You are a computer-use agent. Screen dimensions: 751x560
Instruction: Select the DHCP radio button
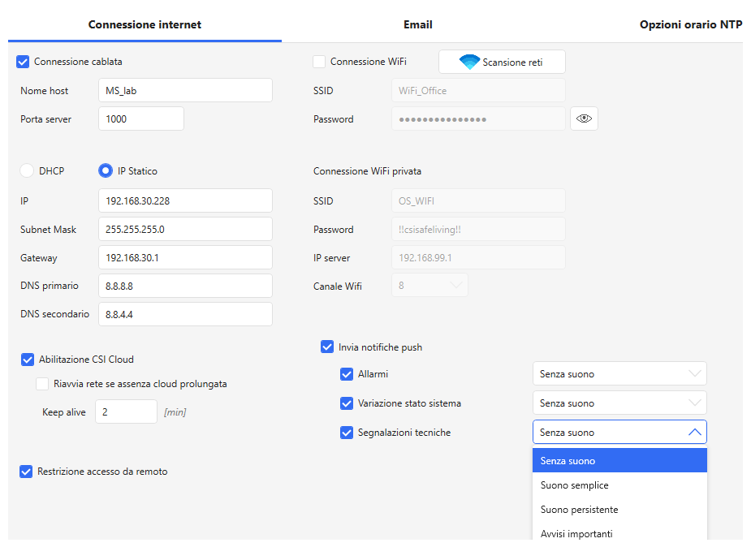coord(27,171)
